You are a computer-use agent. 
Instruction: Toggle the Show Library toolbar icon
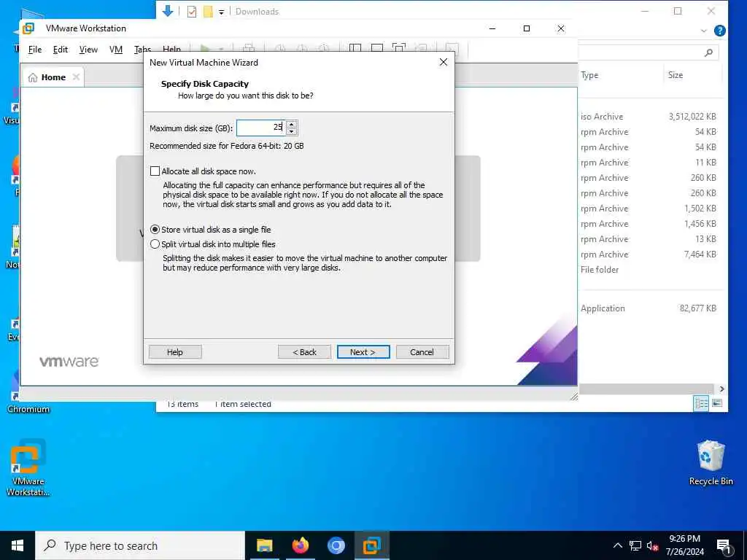355,49
